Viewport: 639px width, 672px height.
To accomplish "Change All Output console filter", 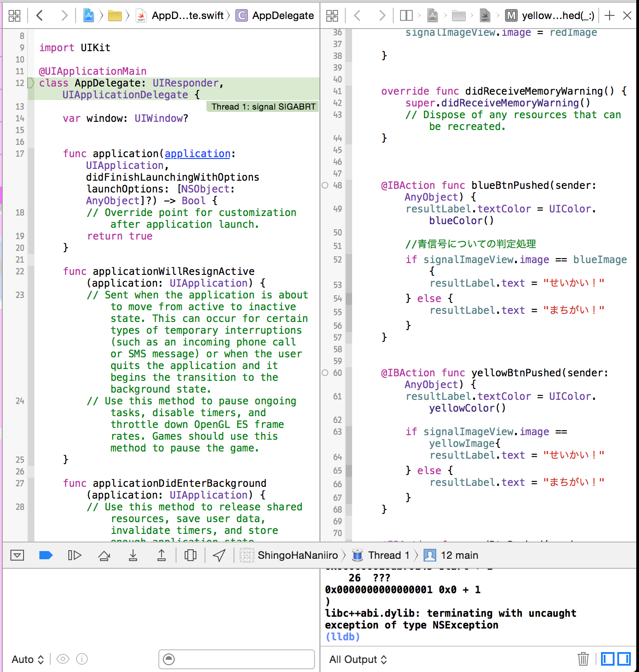I will tap(358, 659).
